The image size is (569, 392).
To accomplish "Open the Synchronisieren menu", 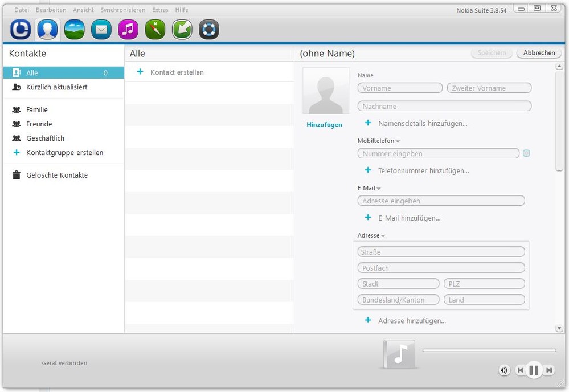I will (x=122, y=10).
